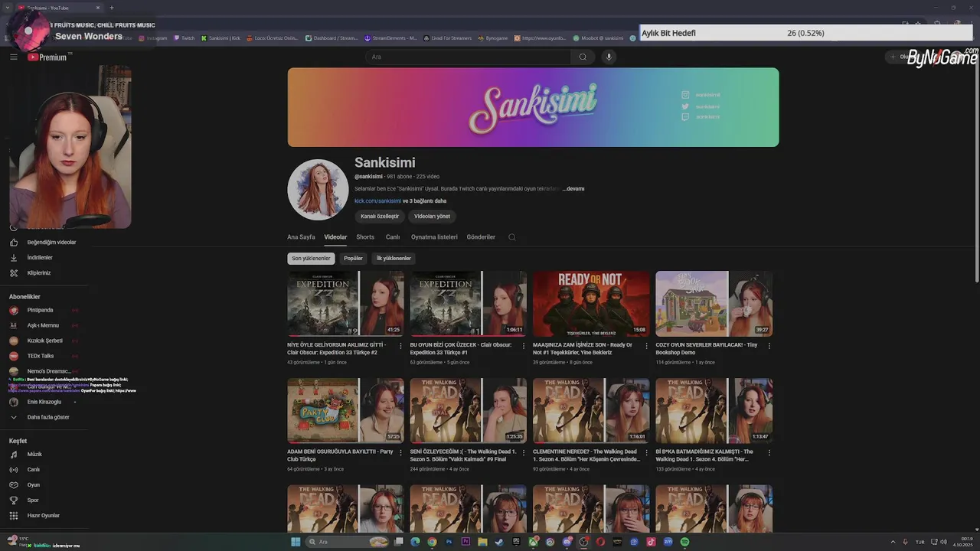Start voice search with microphone icon
Viewport: 980px width, 551px height.
(x=609, y=57)
